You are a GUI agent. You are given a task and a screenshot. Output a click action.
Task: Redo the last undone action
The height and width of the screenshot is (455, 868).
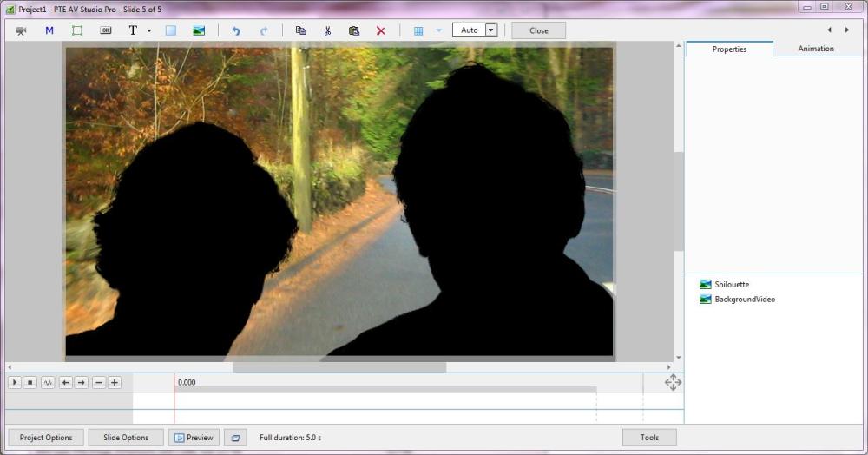click(x=264, y=30)
